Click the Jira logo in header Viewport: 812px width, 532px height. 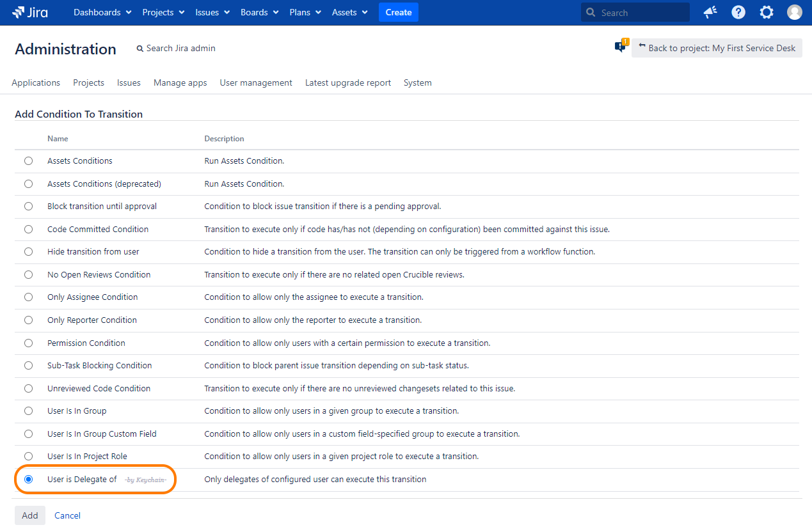coord(30,12)
